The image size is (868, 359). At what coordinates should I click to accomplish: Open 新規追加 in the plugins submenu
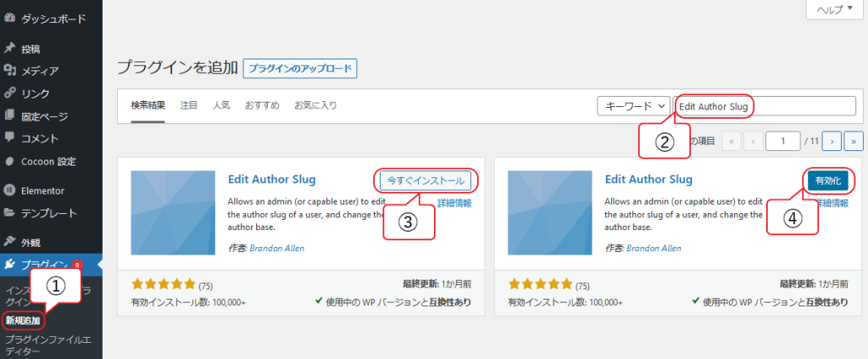click(23, 321)
